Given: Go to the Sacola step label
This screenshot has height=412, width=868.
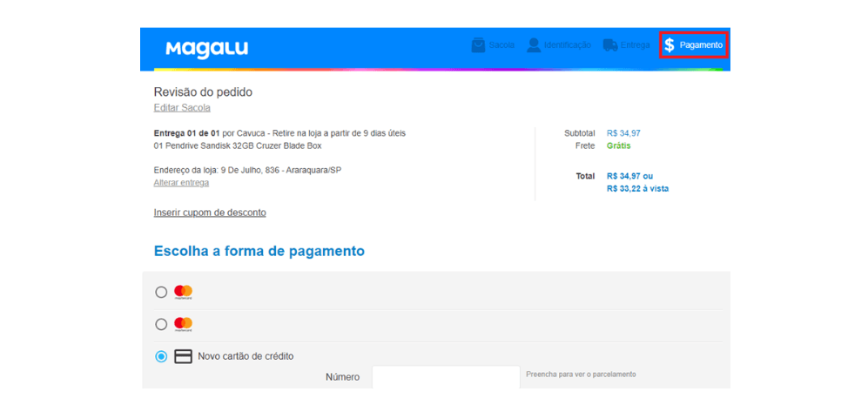Looking at the screenshot, I should tap(501, 45).
